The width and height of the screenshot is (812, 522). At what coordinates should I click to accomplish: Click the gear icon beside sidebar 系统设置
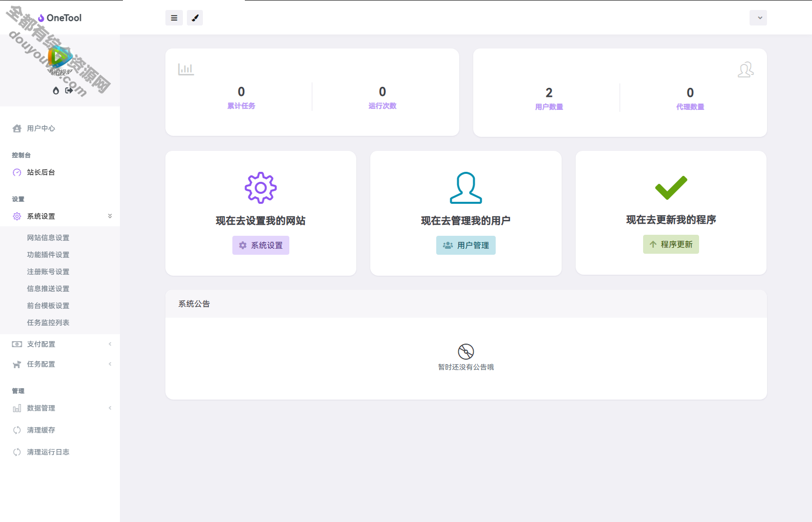(17, 216)
